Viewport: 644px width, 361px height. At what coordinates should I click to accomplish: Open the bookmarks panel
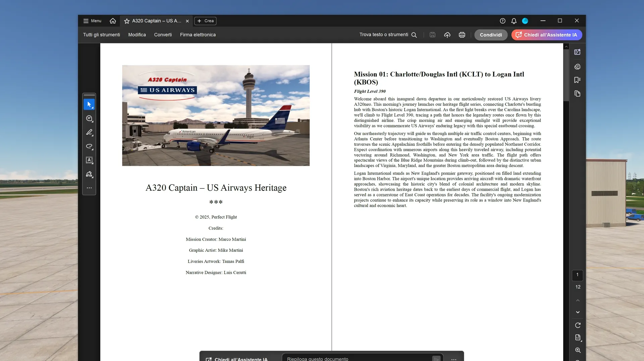pyautogui.click(x=577, y=80)
